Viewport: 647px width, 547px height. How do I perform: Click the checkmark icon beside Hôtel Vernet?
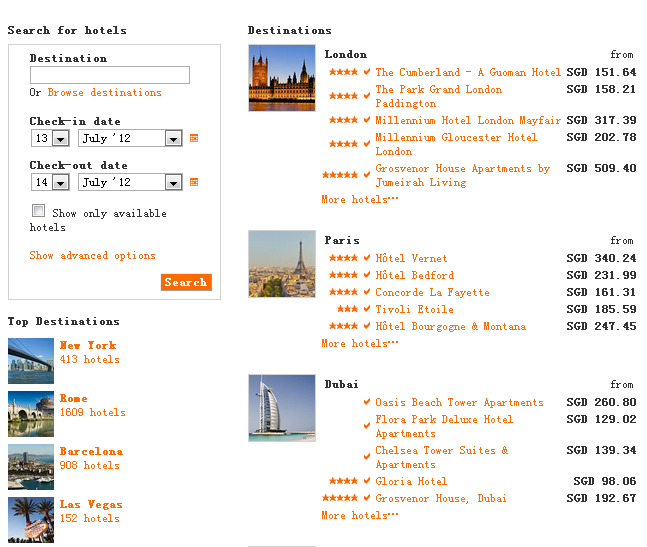click(367, 258)
